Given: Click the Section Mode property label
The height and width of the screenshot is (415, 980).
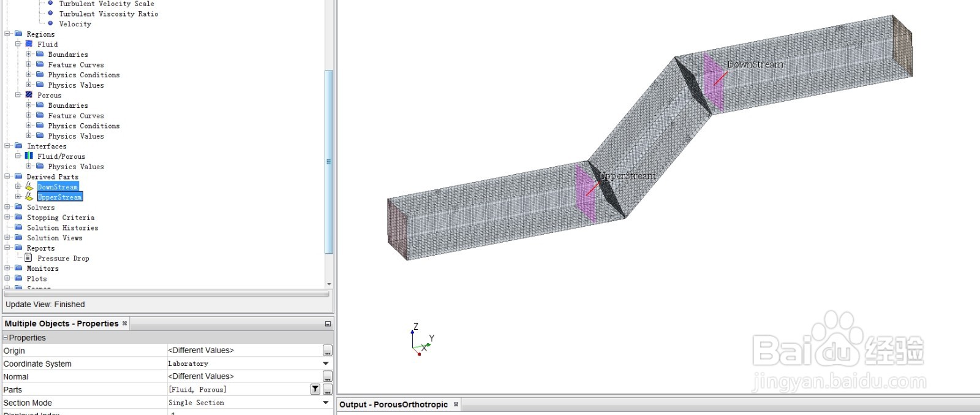Looking at the screenshot, I should pyautogui.click(x=28, y=403).
